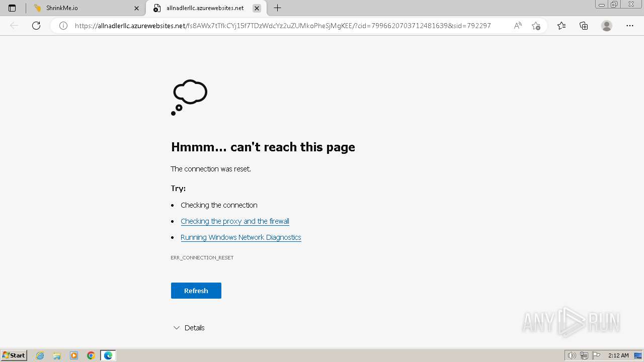644x362 pixels.
Task: Expand the Details section
Action: [189, 328]
